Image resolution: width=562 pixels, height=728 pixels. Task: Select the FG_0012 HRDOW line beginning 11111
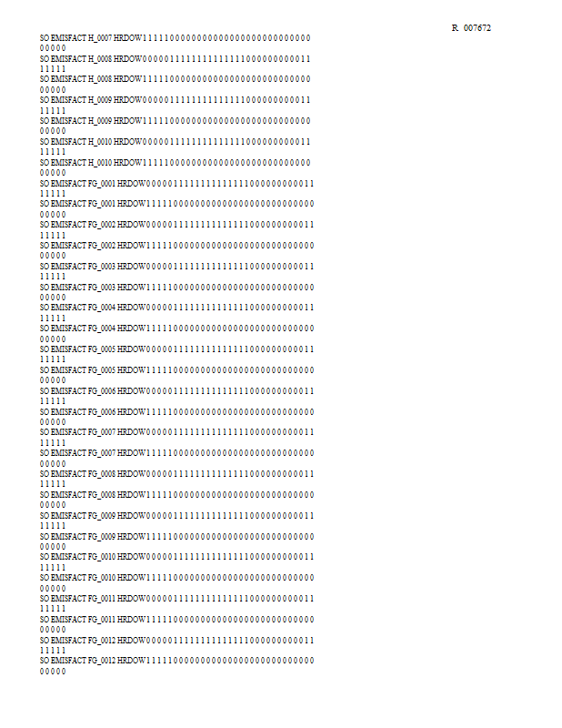coord(177,665)
